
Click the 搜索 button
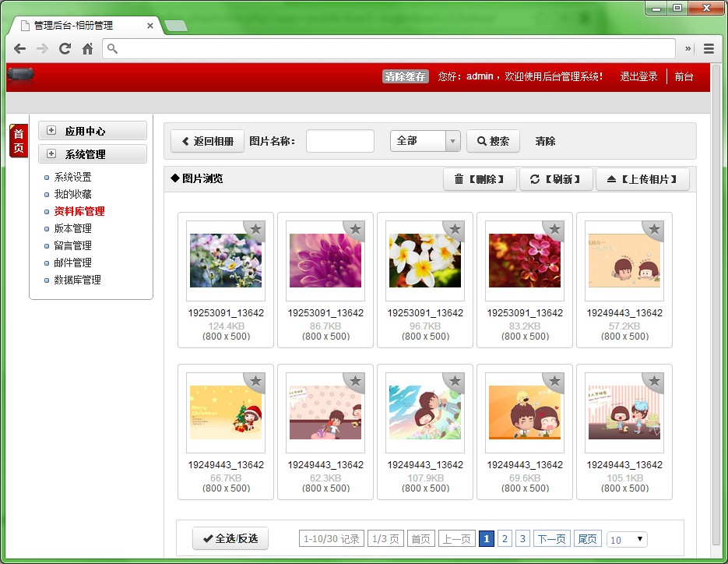(x=493, y=141)
